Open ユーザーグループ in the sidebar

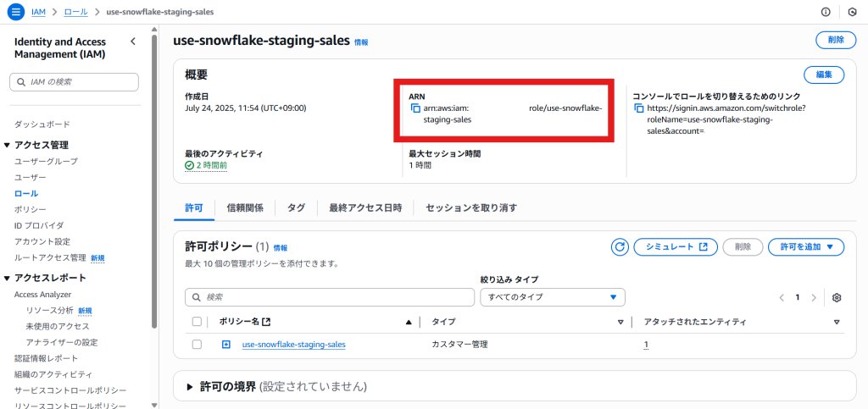coord(46,162)
